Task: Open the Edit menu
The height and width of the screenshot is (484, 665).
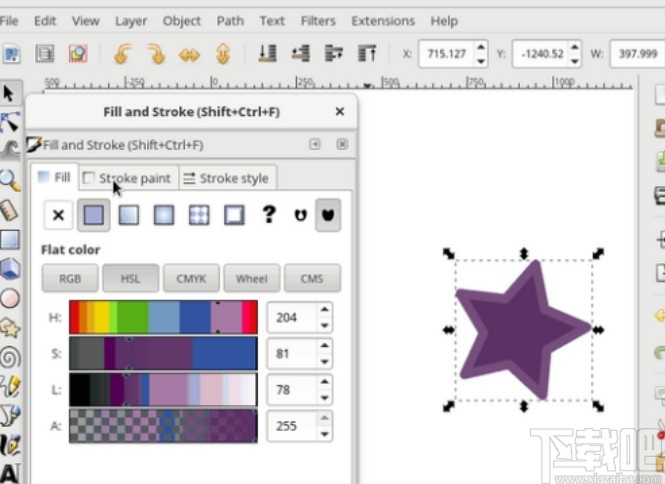Action: pos(45,21)
